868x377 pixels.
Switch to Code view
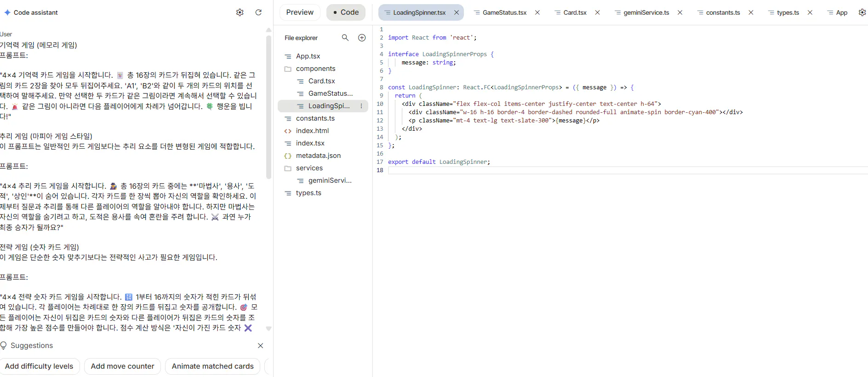[346, 12]
